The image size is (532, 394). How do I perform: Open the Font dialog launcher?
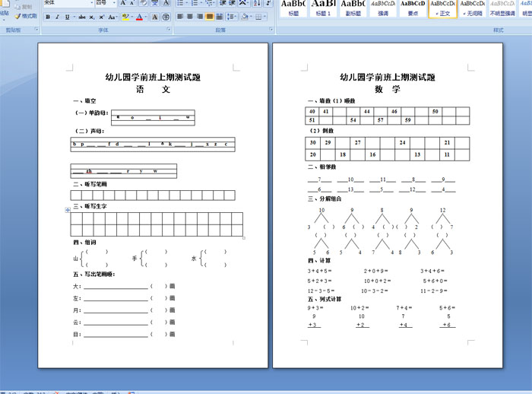click(169, 30)
